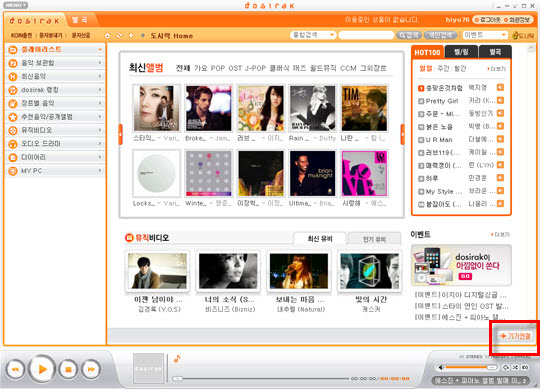Open the 통합검색 search type dropdown

click(313, 35)
